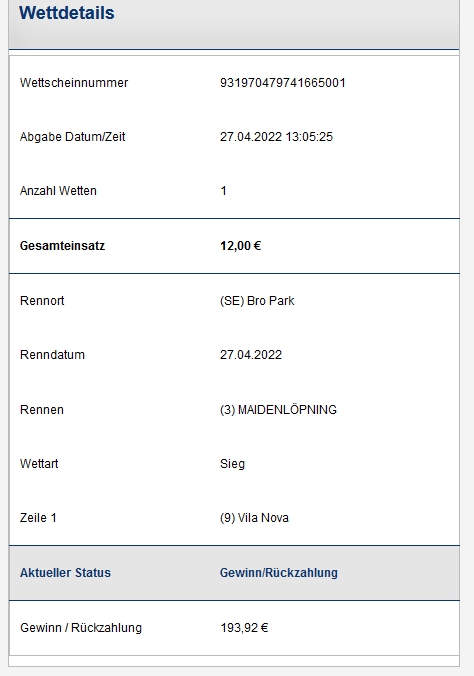The height and width of the screenshot is (676, 474).
Task: Click the Gewinn / Rückzahlung row label
Action: tap(81, 628)
